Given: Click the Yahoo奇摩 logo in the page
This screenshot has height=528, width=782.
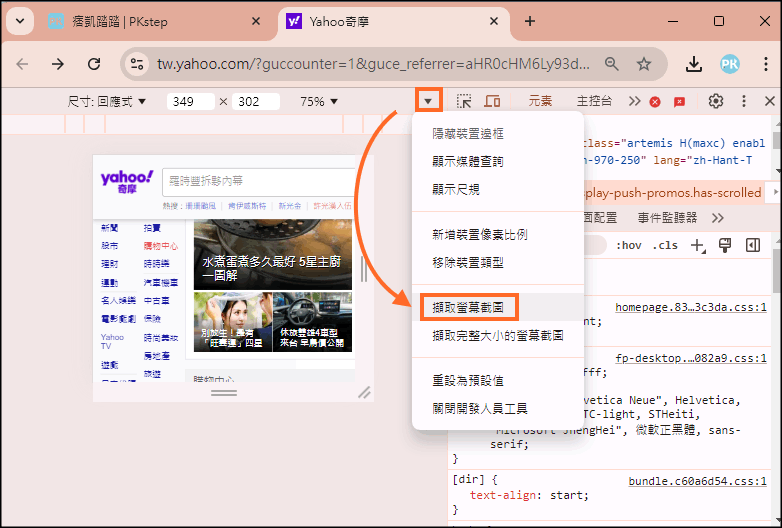Looking at the screenshot, I should coord(127,181).
